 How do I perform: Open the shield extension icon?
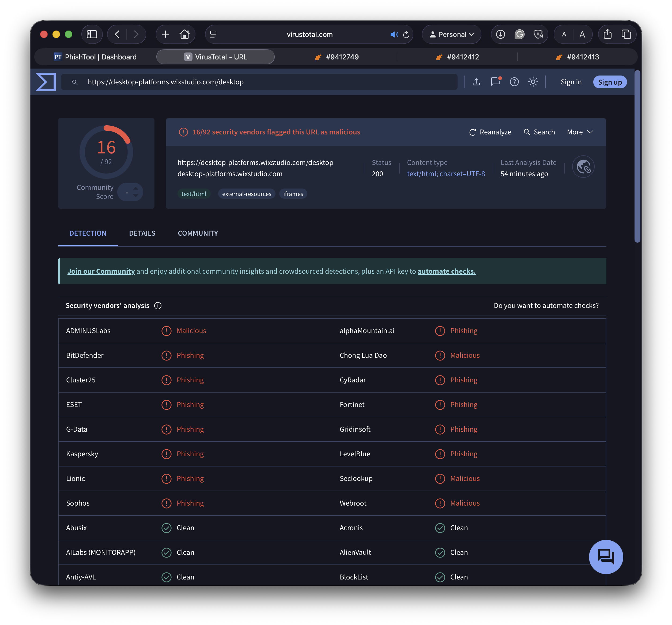tap(538, 35)
